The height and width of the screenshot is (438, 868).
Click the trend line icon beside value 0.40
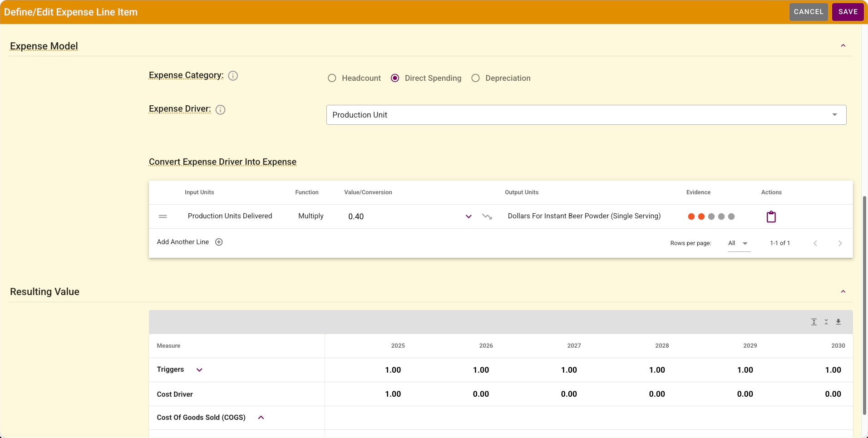coord(487,217)
